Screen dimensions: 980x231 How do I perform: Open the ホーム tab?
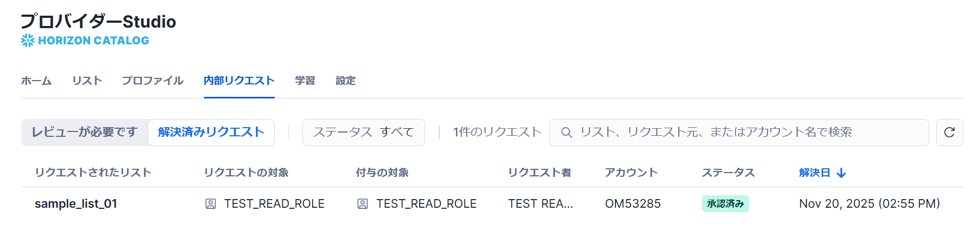click(36, 81)
